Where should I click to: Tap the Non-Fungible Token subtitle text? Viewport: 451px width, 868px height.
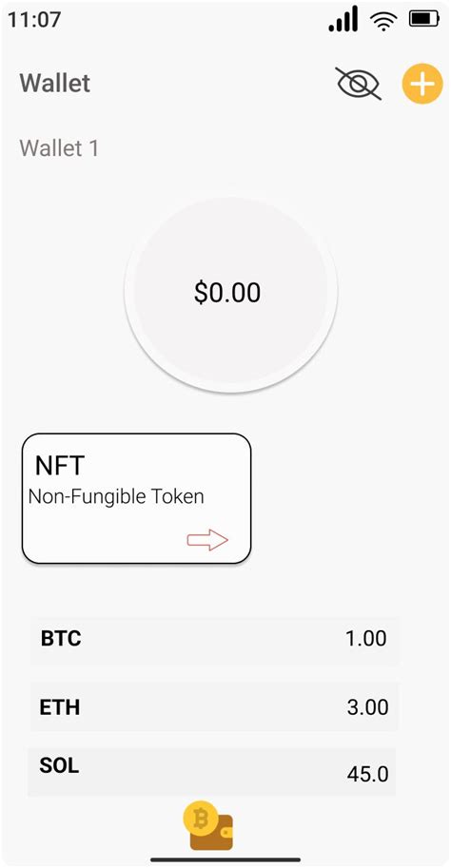click(116, 496)
